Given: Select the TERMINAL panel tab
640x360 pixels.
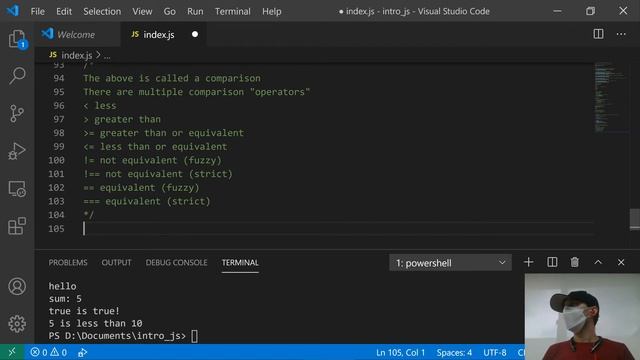Looking at the screenshot, I should tap(240, 262).
